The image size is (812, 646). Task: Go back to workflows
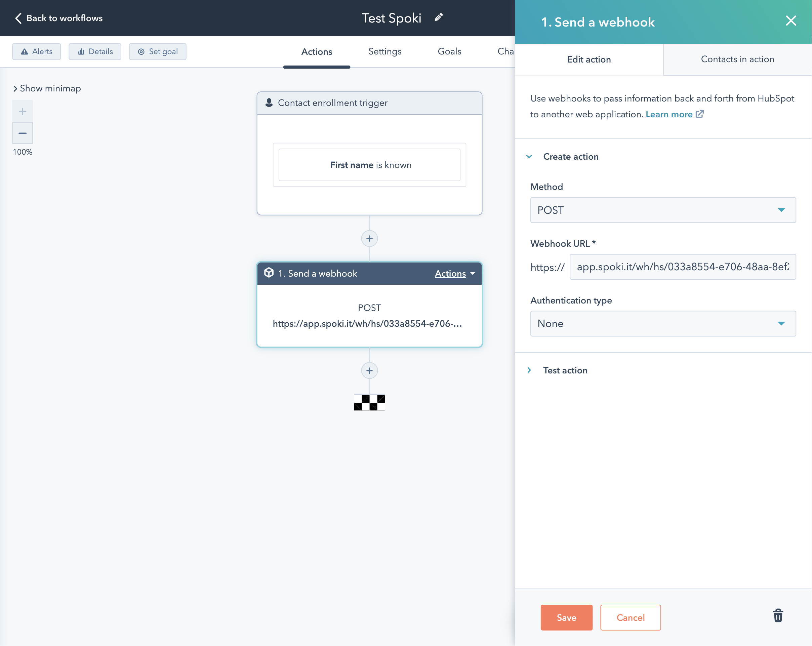tap(58, 18)
